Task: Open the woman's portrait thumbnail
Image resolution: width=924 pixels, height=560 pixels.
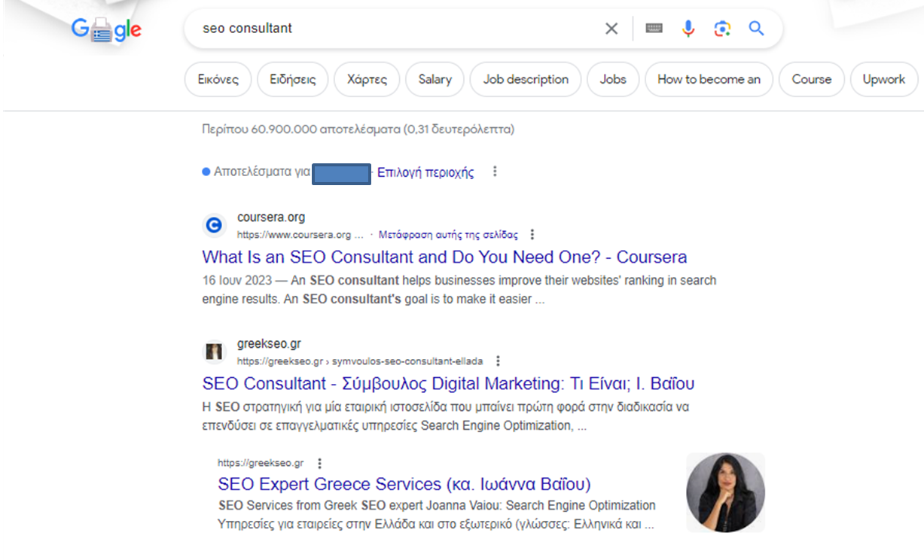Action: (725, 492)
